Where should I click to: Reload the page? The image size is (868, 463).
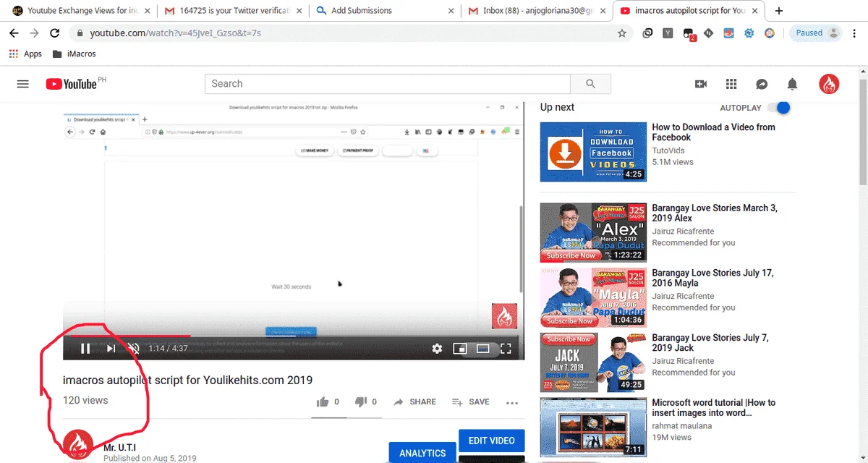pyautogui.click(x=54, y=33)
